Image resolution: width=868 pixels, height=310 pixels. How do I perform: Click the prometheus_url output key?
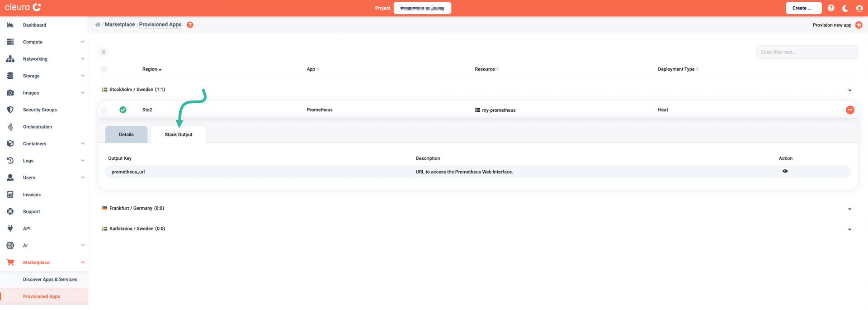coord(128,172)
